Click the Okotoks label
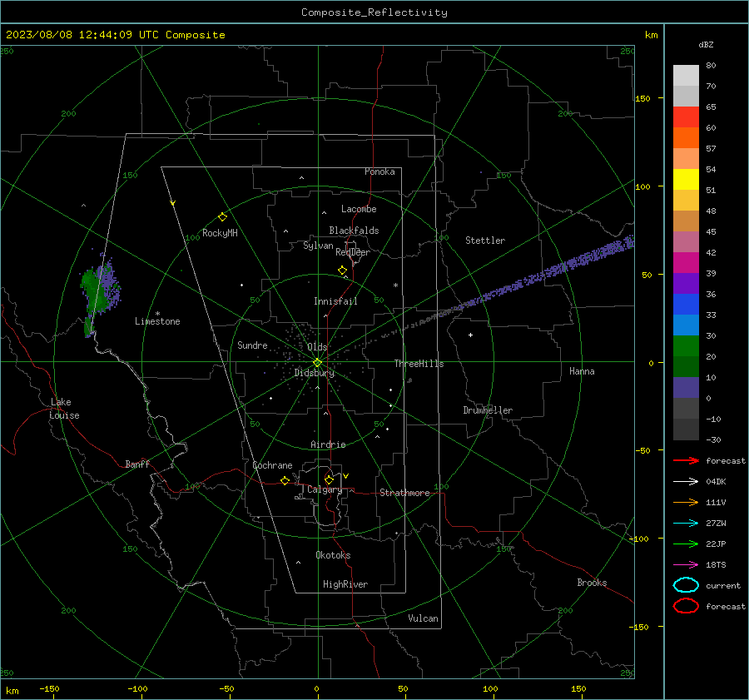Image resolution: width=749 pixels, height=700 pixels. (333, 555)
